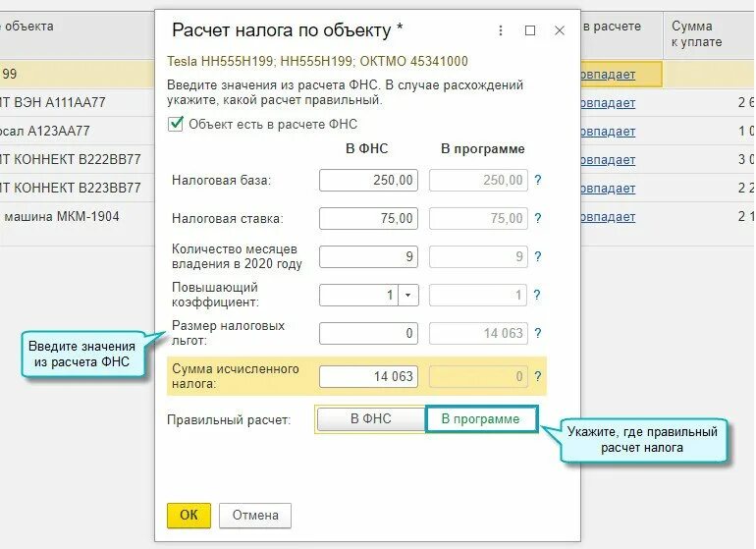Screen dimensions: 756x549
Task: Click help icon for Сумма исчисленного налога
Action: tap(538, 376)
